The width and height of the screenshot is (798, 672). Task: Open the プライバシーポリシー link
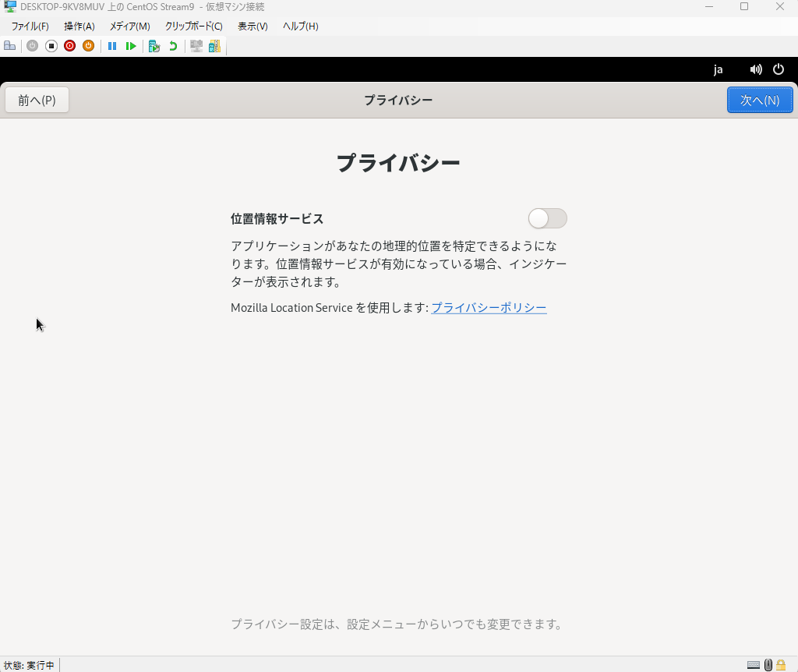pos(489,308)
